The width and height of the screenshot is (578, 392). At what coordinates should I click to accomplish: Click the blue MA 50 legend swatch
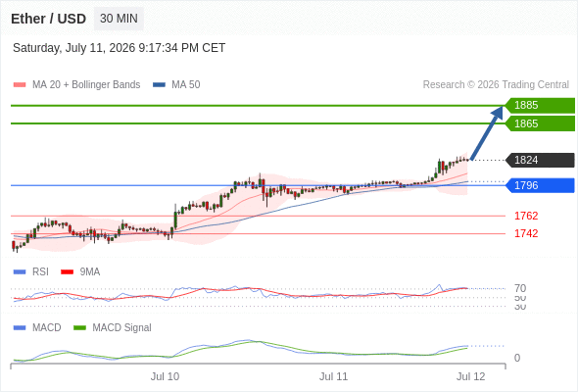(159, 85)
